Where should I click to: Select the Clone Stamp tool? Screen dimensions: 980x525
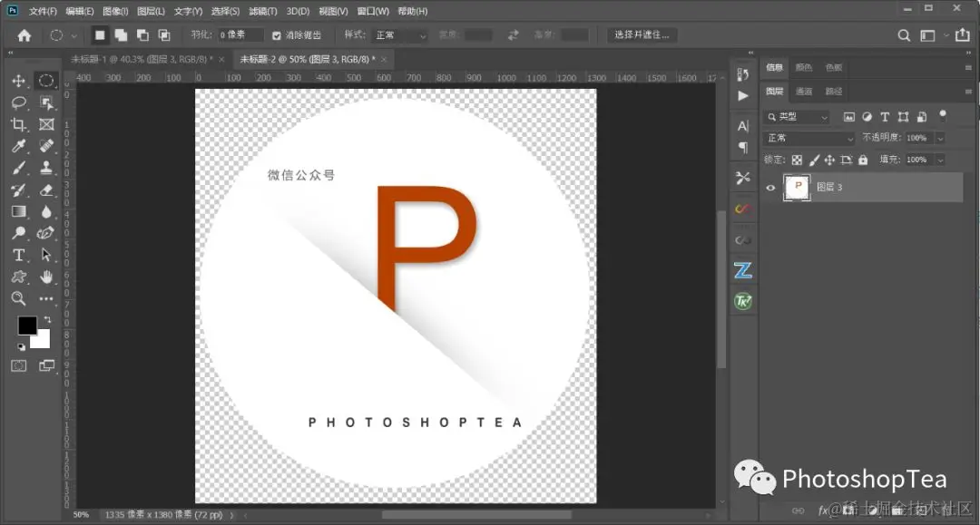(46, 168)
